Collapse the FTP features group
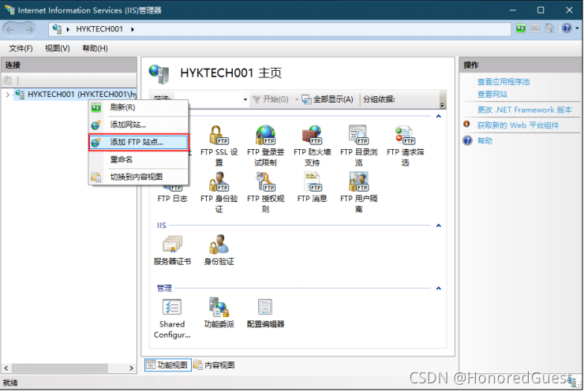The height and width of the screenshot is (392, 584). tap(439, 116)
